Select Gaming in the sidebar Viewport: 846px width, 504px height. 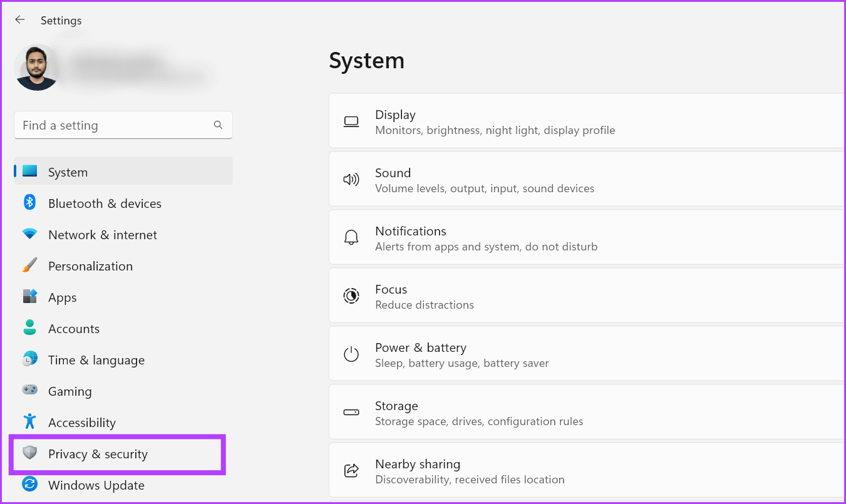(123, 391)
